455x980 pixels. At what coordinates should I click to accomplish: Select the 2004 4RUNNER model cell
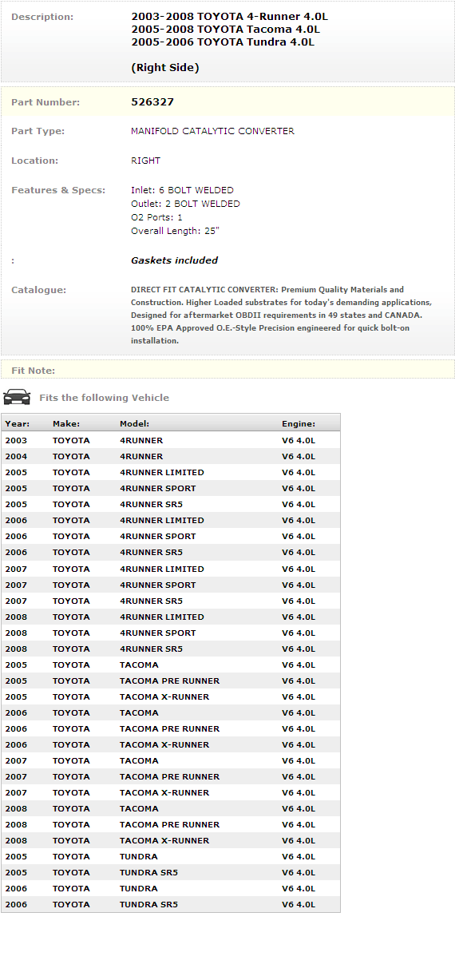click(141, 456)
